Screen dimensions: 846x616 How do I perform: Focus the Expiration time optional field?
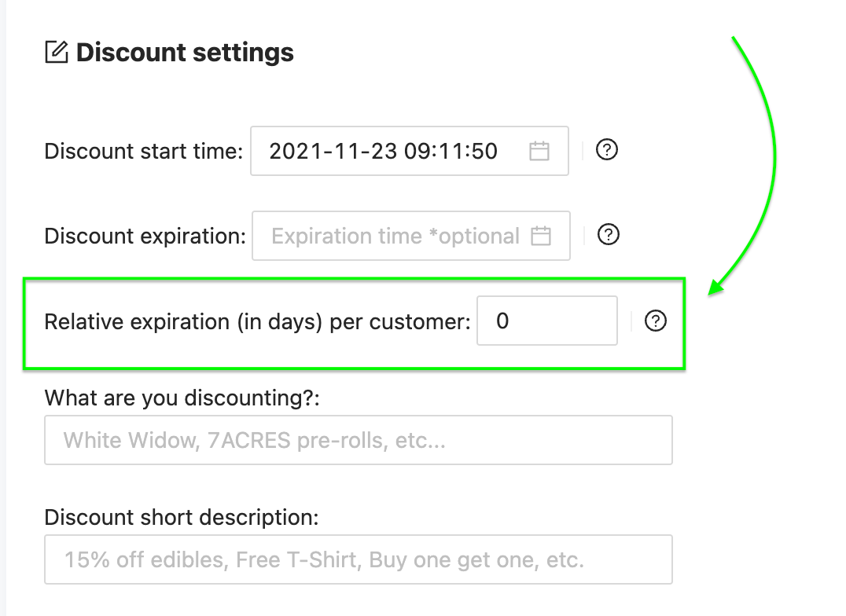[411, 236]
